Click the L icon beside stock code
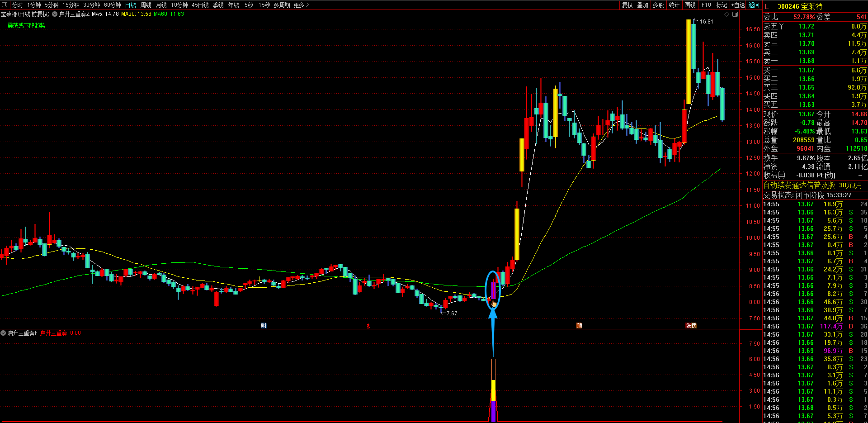 tap(767, 6)
